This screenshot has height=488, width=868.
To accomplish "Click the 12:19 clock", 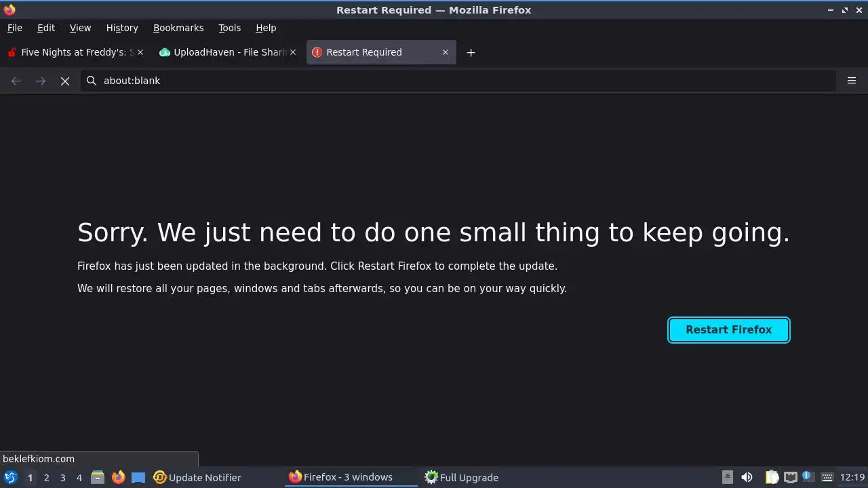I will point(852,477).
